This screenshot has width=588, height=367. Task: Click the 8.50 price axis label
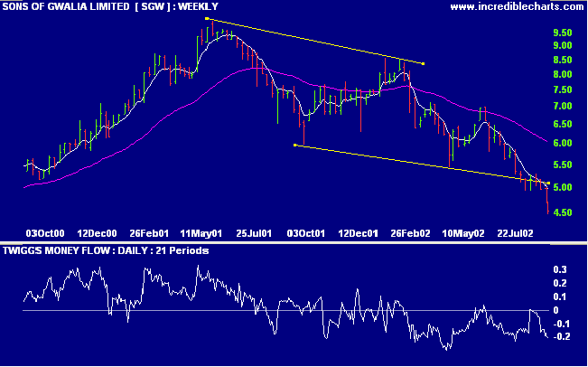pos(563,60)
